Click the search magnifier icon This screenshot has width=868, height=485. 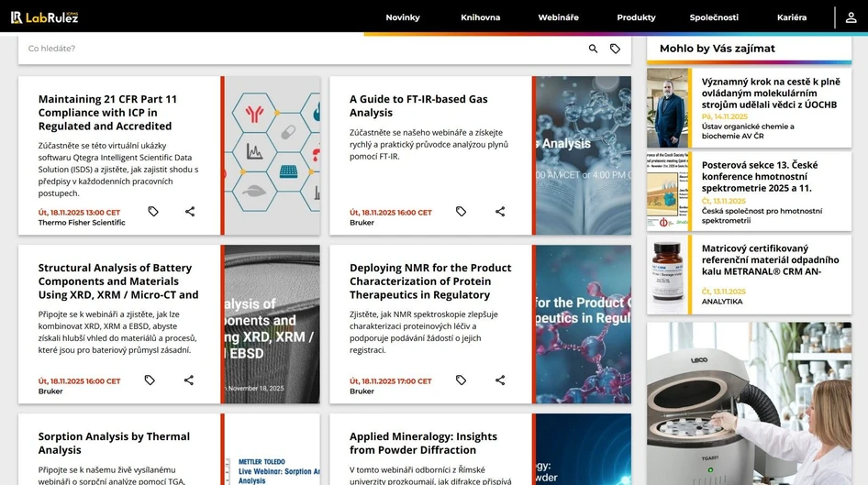[x=593, y=49]
